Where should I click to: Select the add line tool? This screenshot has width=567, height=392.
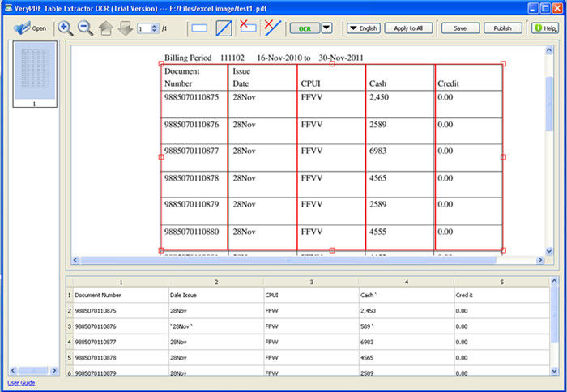[224, 28]
